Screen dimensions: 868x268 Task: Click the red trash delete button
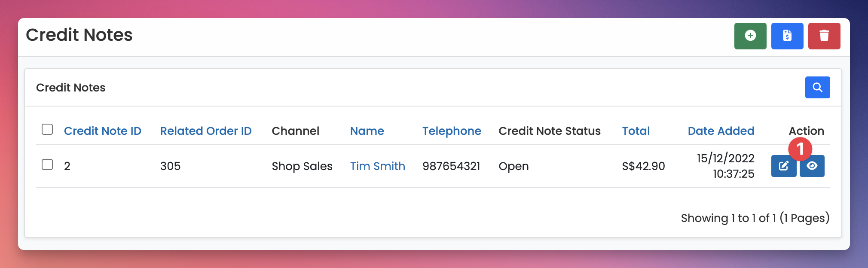(824, 36)
